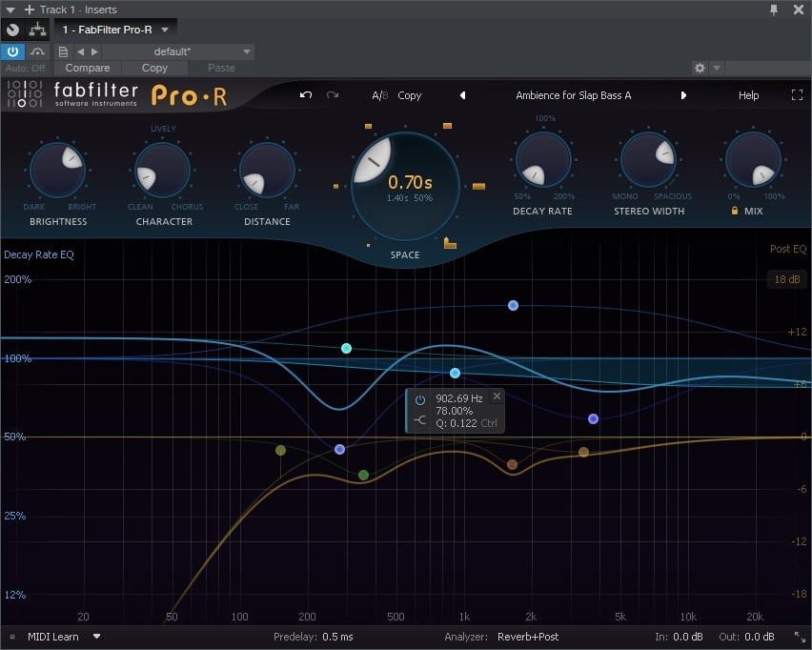This screenshot has height=650, width=812.
Task: Open the default* preset dropdown
Action: tap(177, 51)
